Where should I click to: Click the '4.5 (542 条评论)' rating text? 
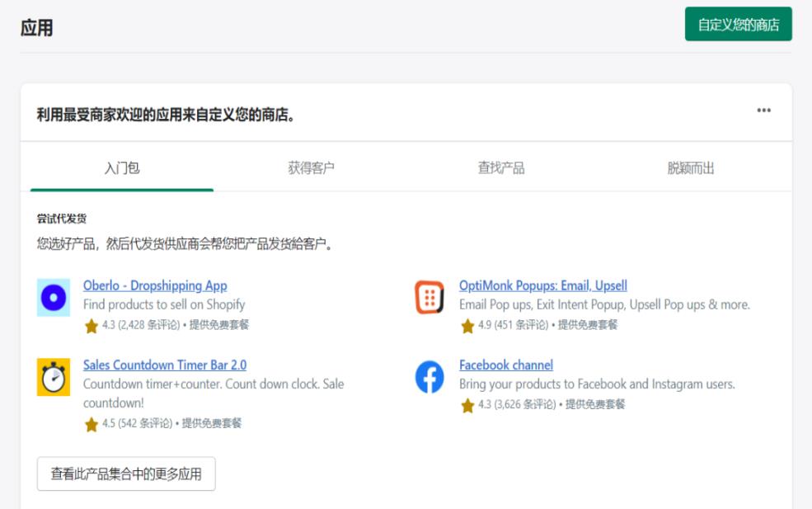(137, 423)
